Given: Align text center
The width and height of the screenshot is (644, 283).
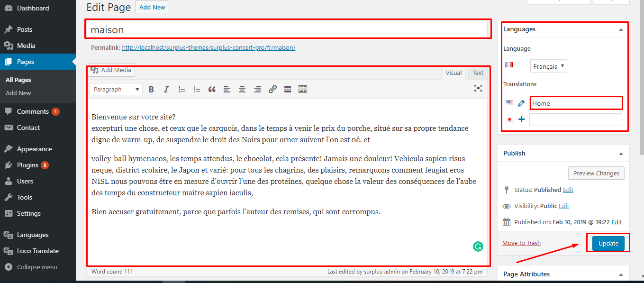Looking at the screenshot, I should click(242, 89).
